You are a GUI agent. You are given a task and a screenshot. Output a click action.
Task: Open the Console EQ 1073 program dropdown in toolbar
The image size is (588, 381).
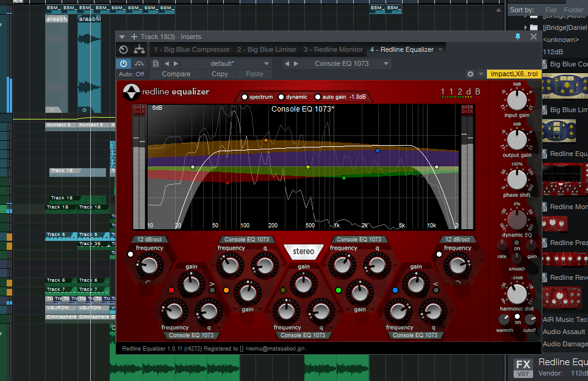[x=386, y=63]
